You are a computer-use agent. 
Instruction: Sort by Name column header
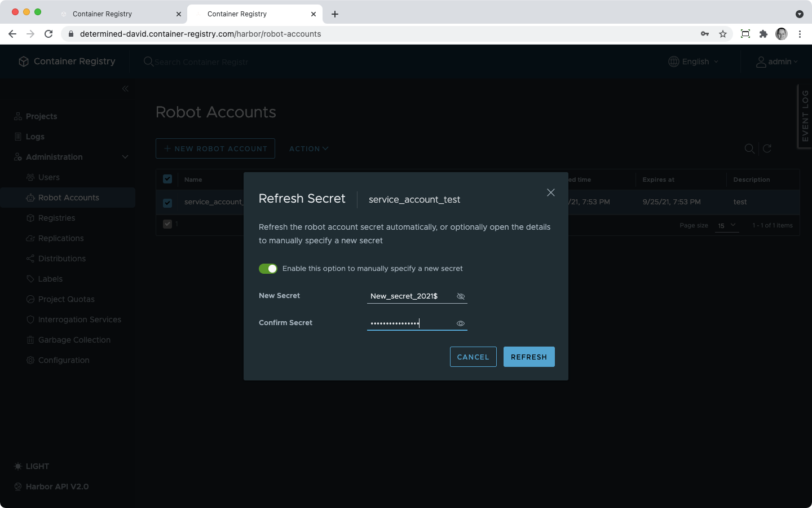(x=193, y=179)
